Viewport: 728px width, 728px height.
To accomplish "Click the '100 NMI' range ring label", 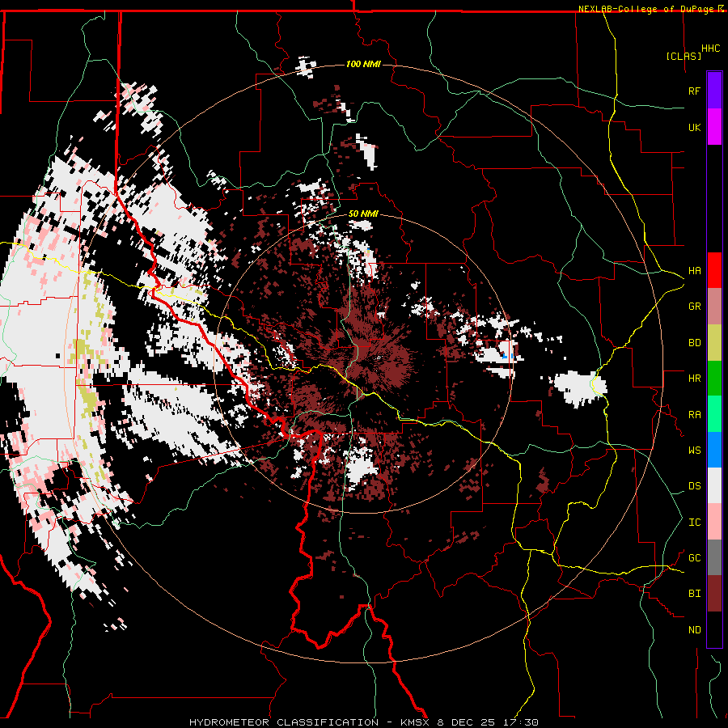I will coord(363,64).
